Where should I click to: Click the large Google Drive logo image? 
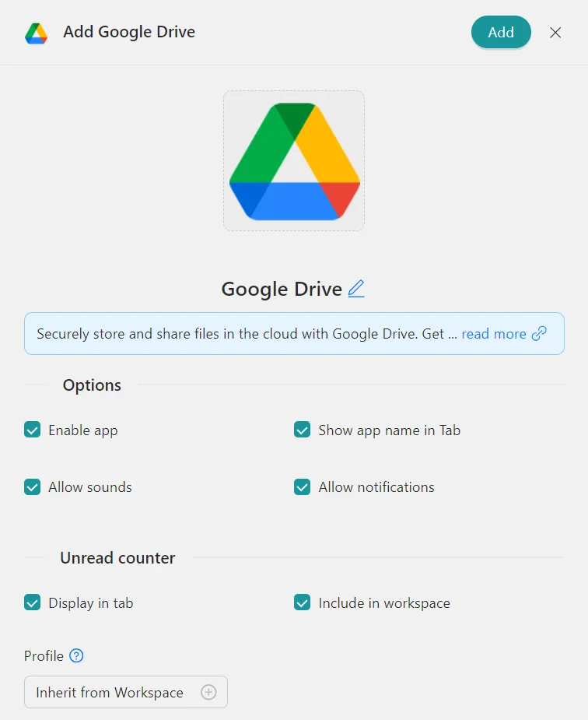[x=294, y=161]
